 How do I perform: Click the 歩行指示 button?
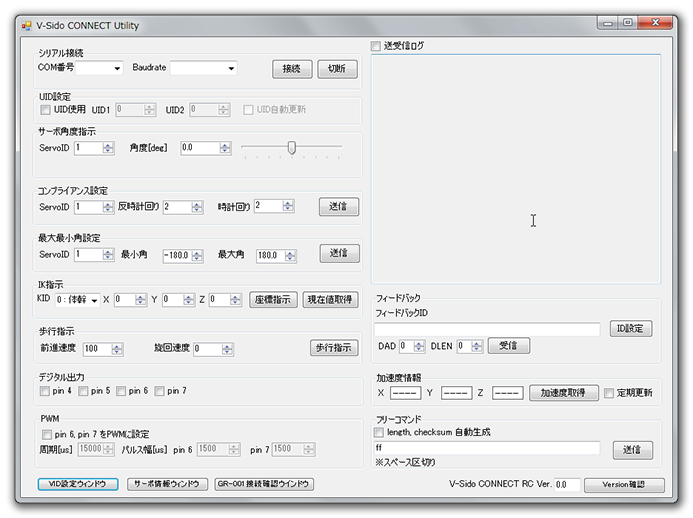(333, 348)
